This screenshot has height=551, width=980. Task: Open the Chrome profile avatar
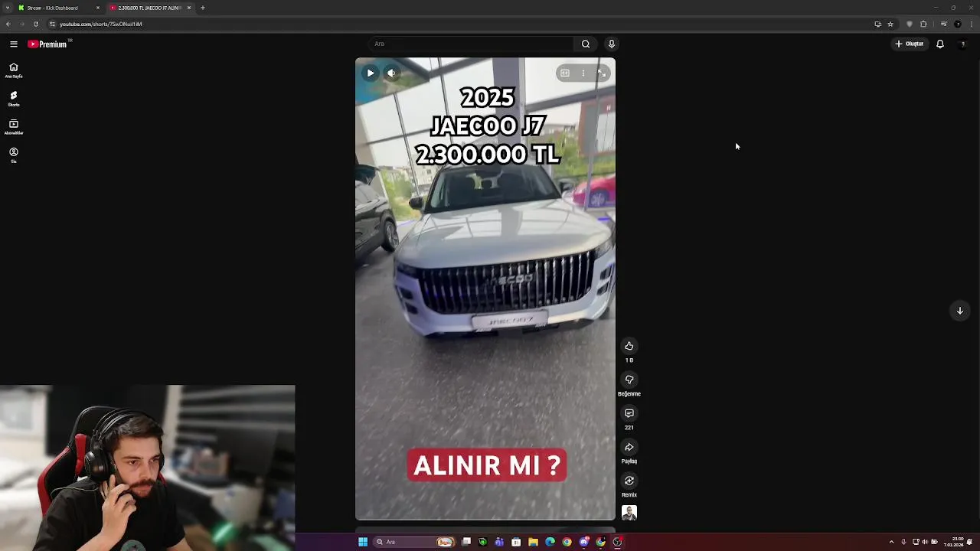pyautogui.click(x=958, y=24)
